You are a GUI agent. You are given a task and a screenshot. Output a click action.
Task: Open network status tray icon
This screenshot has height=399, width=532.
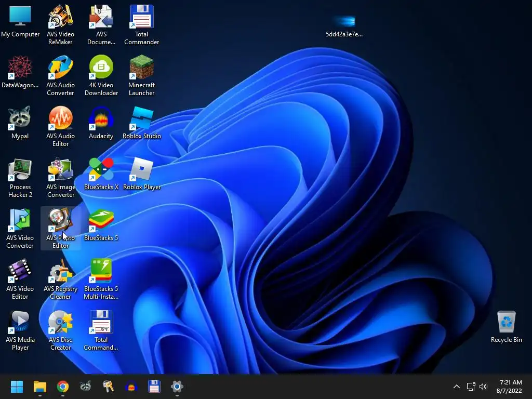[471, 387]
